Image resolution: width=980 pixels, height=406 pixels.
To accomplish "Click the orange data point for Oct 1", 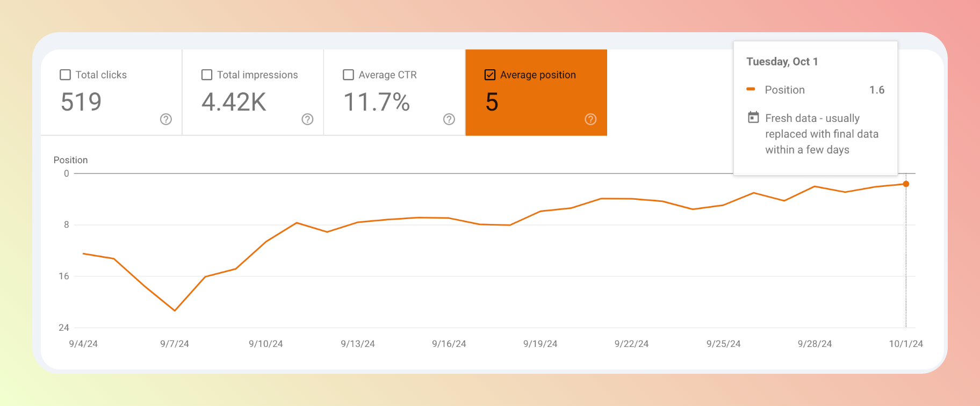I will click(x=906, y=184).
